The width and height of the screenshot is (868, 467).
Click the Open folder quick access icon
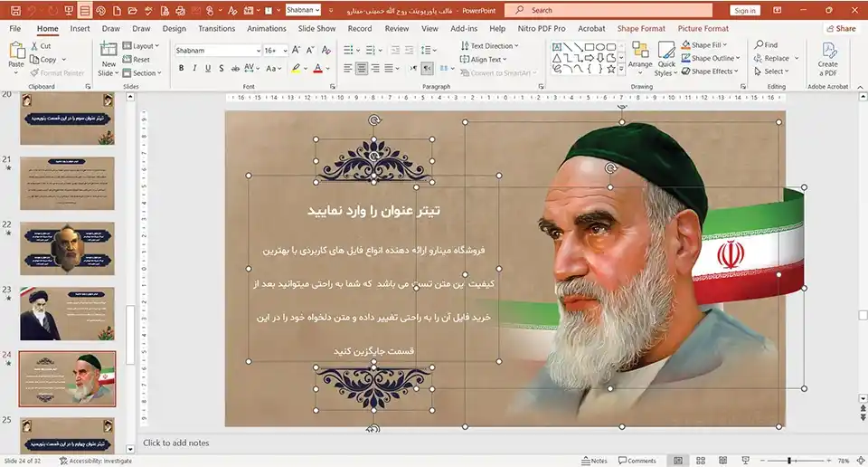[x=132, y=11]
